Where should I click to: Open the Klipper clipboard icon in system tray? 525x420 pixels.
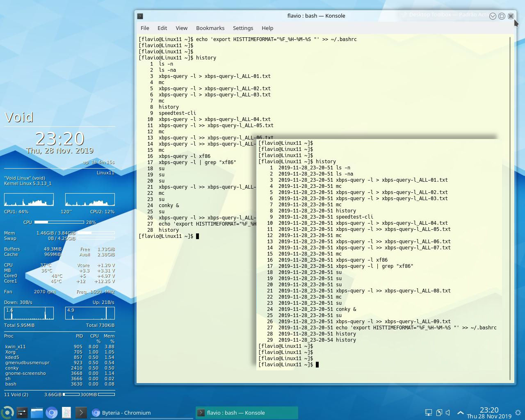pos(439,413)
